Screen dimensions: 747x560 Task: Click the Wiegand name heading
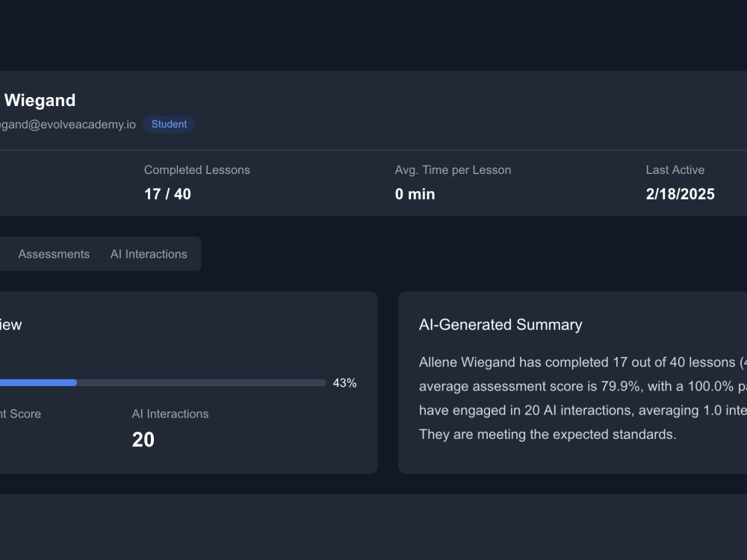40,100
